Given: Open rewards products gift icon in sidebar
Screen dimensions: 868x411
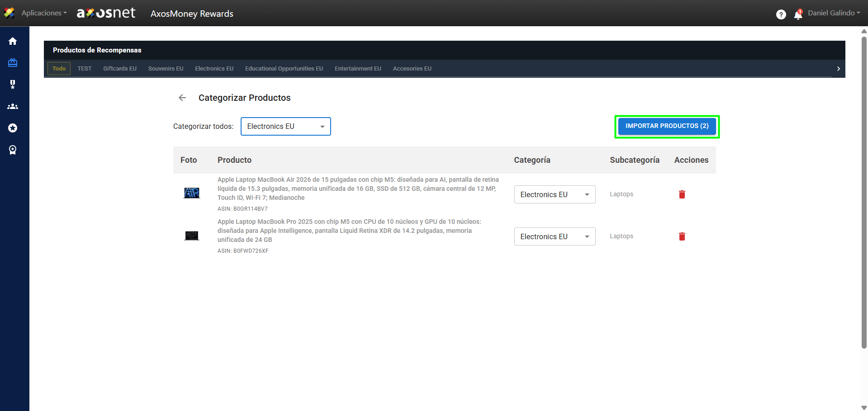Looking at the screenshot, I should click(13, 63).
